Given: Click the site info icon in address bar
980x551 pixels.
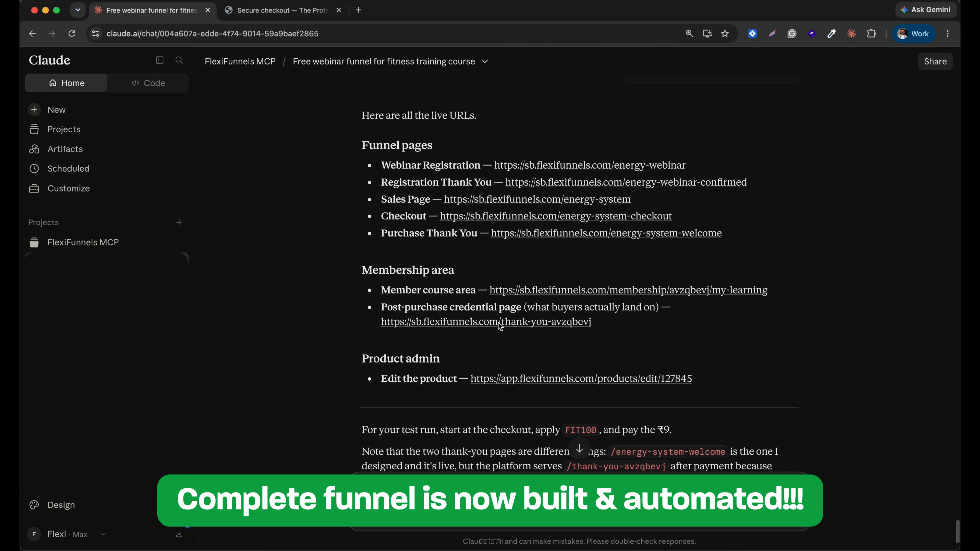Looking at the screenshot, I should tap(95, 33).
